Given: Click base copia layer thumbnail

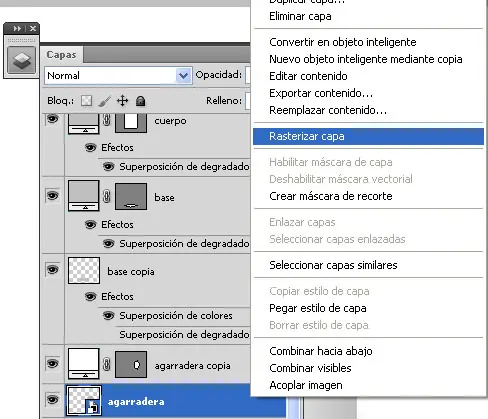Looking at the screenshot, I should pyautogui.click(x=84, y=270).
